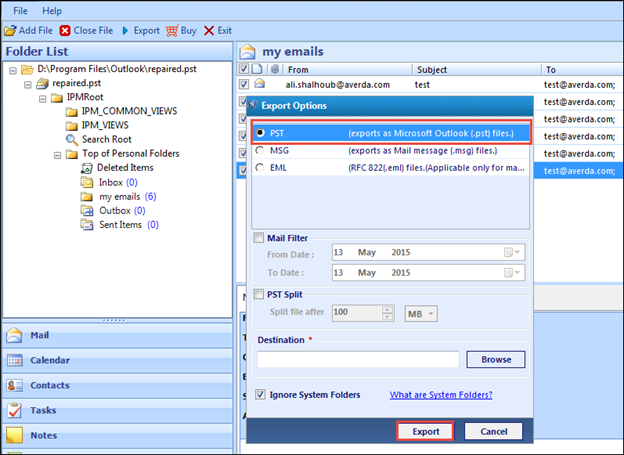Select the IPM_VIEWS folder icon
The width and height of the screenshot is (624, 455).
pyautogui.click(x=72, y=126)
